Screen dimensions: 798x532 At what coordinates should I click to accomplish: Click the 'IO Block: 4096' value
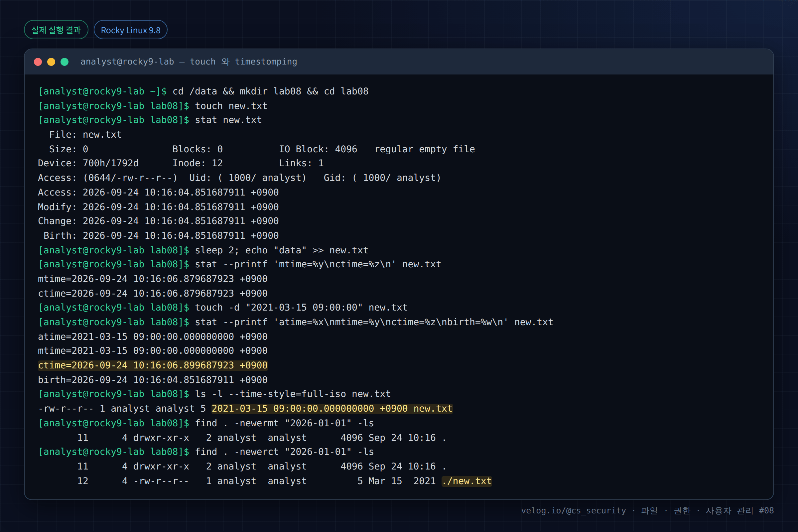pos(318,149)
